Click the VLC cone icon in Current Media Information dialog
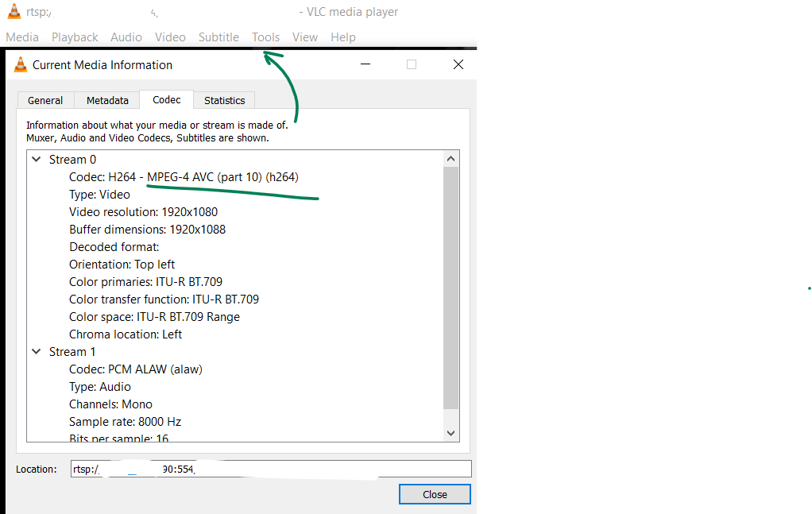 coord(21,65)
